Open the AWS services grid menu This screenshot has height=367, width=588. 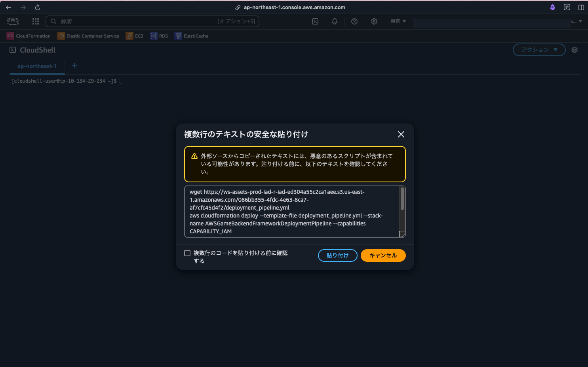pos(36,21)
